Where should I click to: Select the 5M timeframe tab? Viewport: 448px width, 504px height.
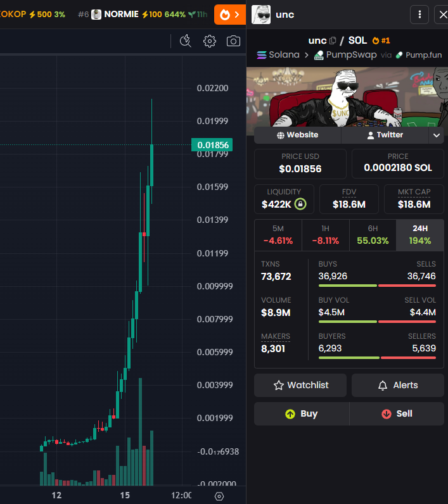tap(278, 234)
